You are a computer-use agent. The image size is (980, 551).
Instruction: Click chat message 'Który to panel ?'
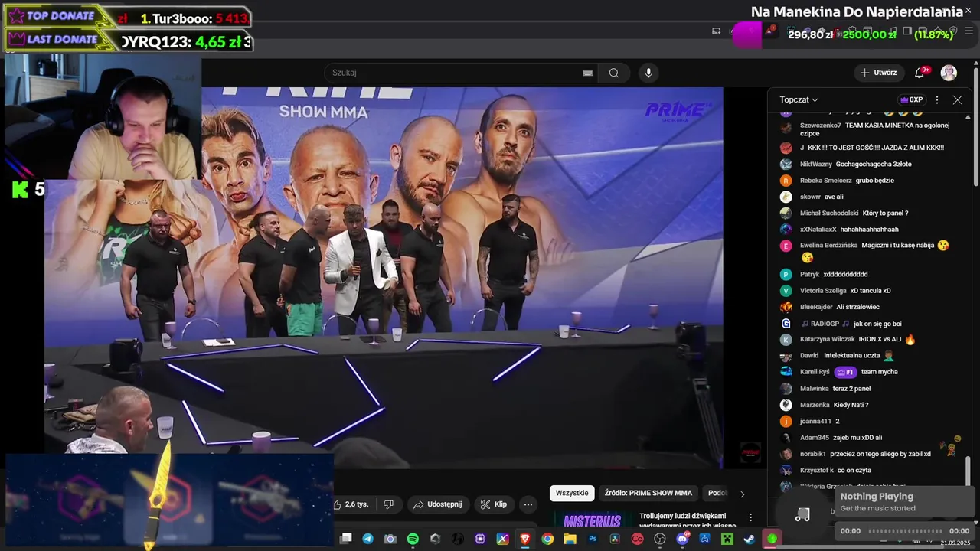885,213
